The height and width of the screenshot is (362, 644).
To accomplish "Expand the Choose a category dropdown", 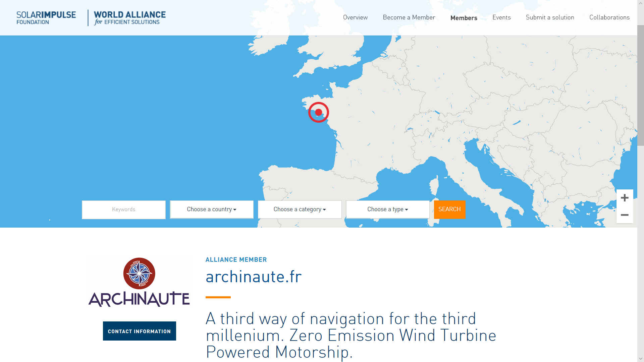I will tap(300, 209).
